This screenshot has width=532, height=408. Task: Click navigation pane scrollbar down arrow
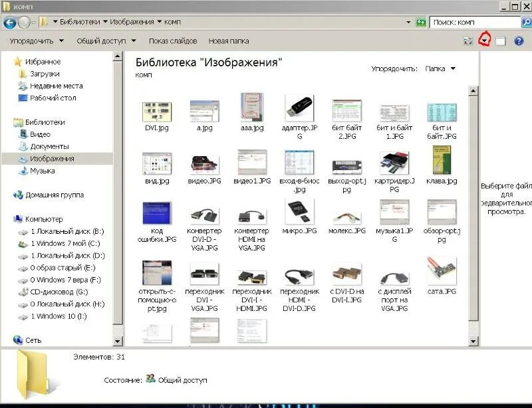point(118,341)
